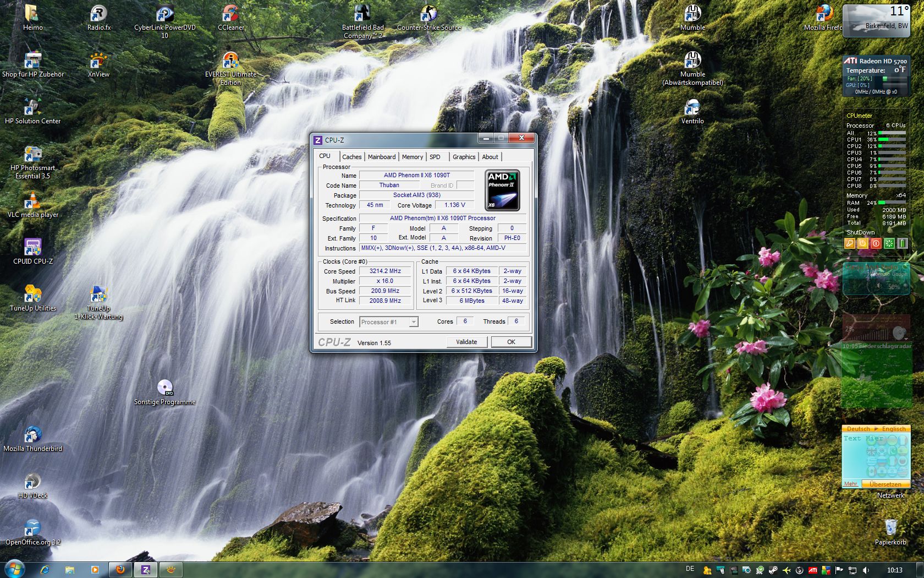Open the SPD tab

coord(435,157)
